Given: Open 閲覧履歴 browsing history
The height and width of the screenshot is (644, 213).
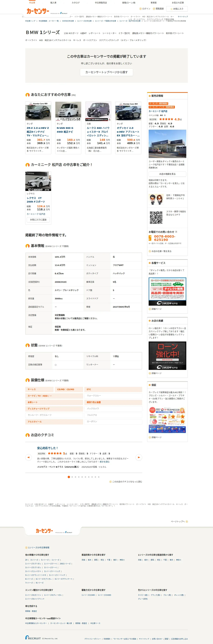Looking at the screenshot, I should tap(158, 9).
